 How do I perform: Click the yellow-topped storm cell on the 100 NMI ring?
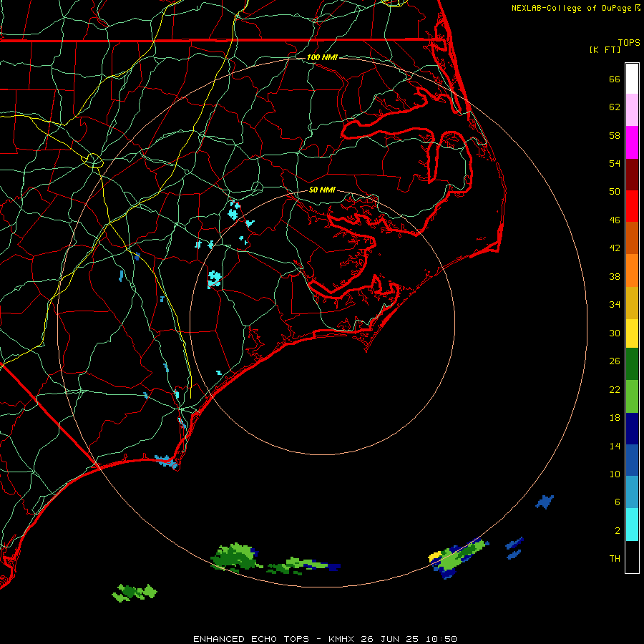coord(458,558)
